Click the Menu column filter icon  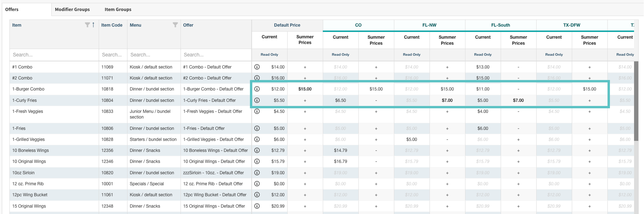[175, 25]
